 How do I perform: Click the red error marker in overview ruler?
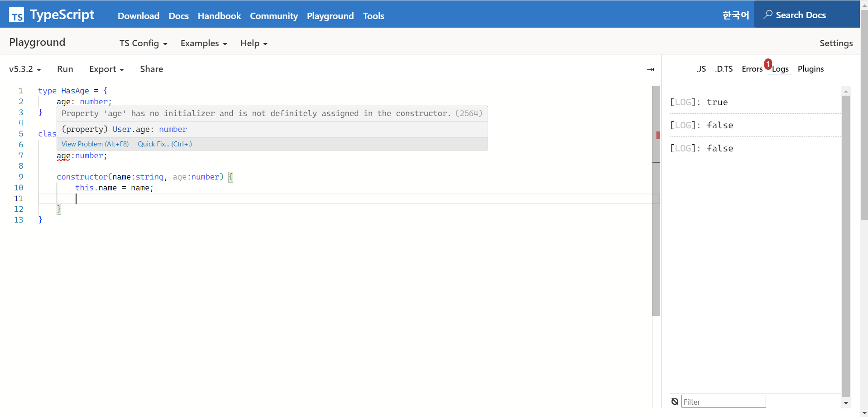point(658,135)
